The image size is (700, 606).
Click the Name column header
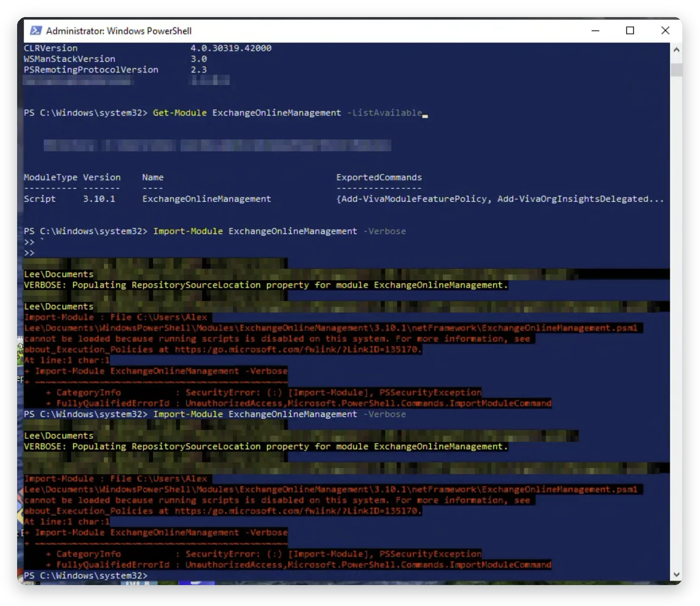point(153,177)
